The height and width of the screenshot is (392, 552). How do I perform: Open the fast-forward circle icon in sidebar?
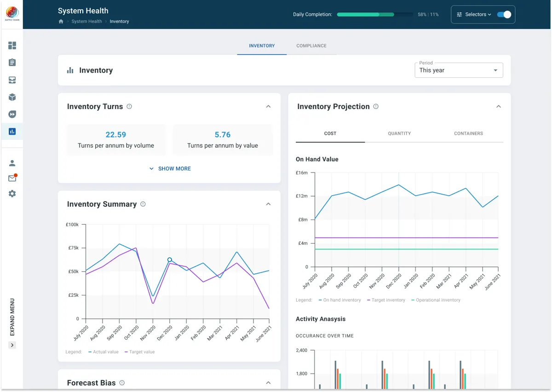[x=12, y=114]
